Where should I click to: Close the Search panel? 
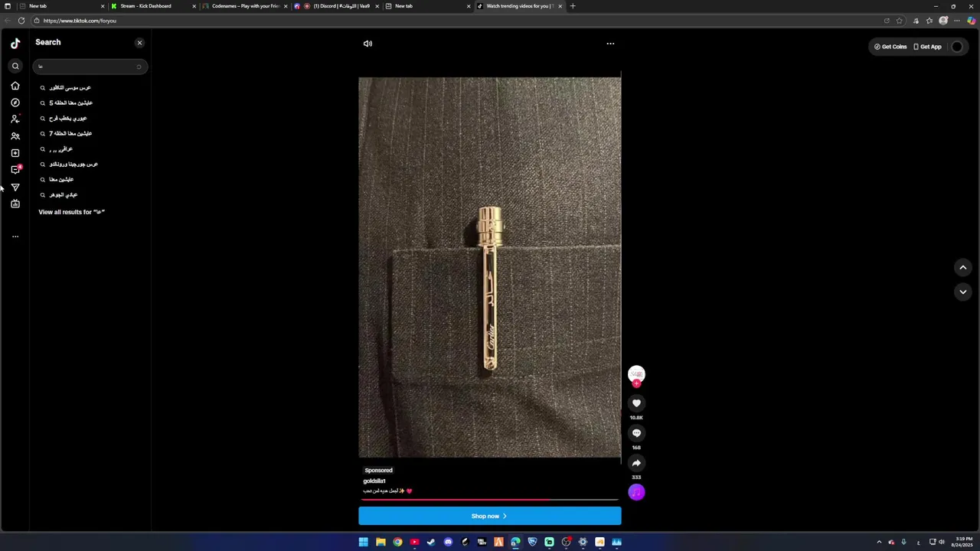(139, 43)
